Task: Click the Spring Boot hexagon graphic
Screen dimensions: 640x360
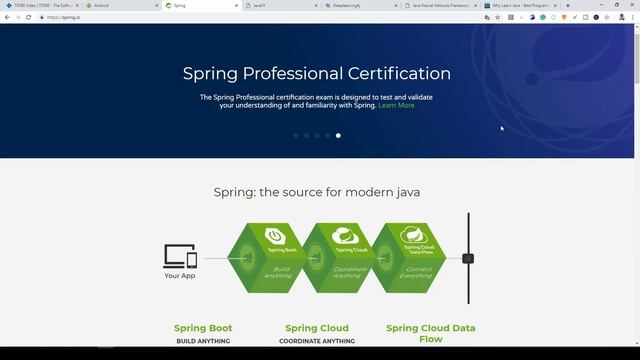Action: [267, 258]
